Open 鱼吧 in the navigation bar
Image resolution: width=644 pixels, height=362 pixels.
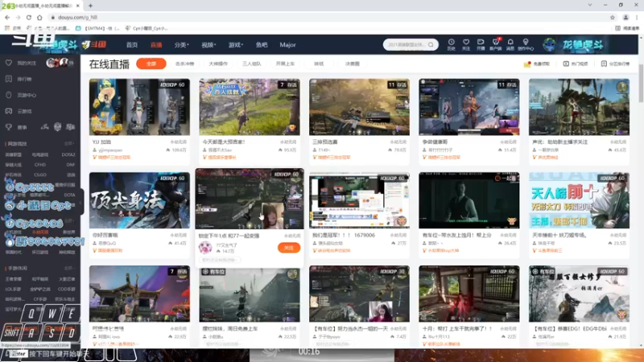tap(262, 45)
